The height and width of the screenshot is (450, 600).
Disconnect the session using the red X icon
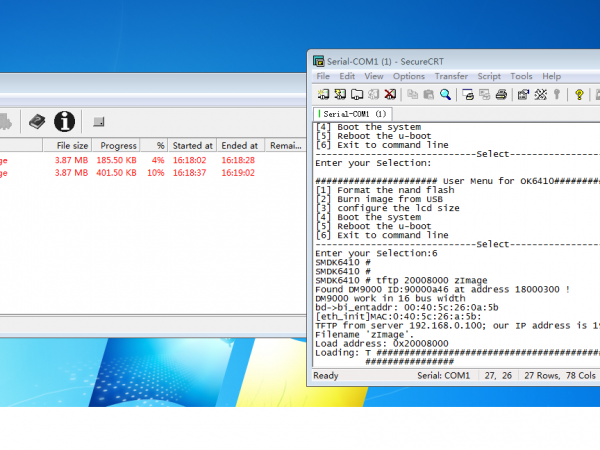tap(389, 95)
